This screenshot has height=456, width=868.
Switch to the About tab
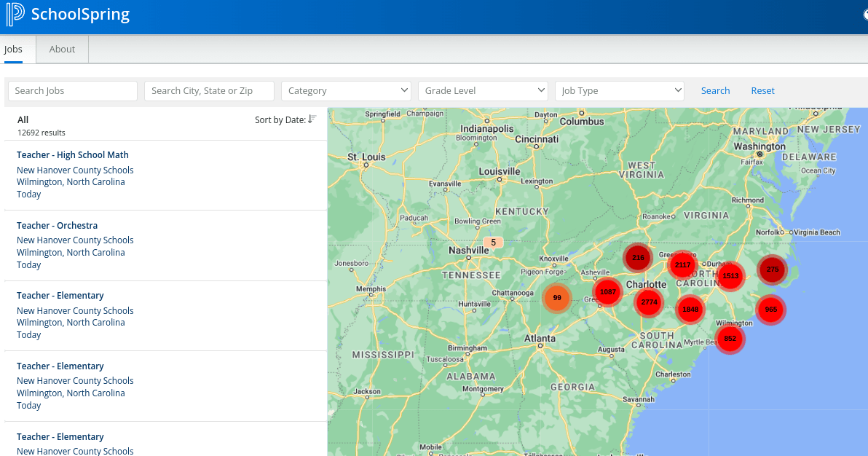tap(62, 50)
